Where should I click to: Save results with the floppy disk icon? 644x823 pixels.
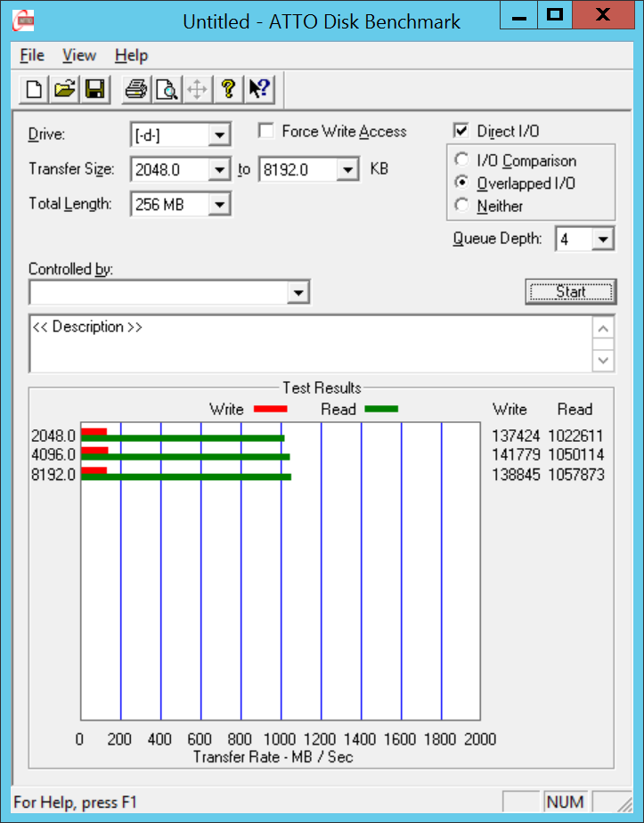pos(95,89)
